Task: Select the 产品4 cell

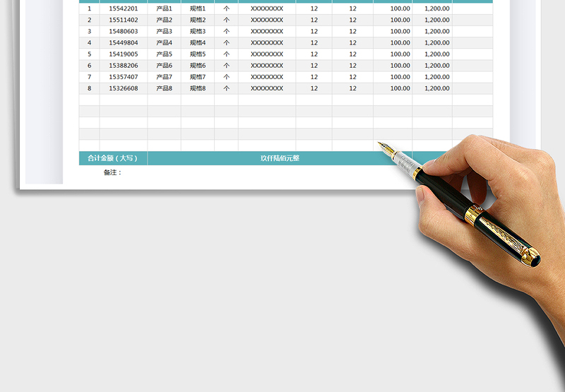Action: [165, 42]
